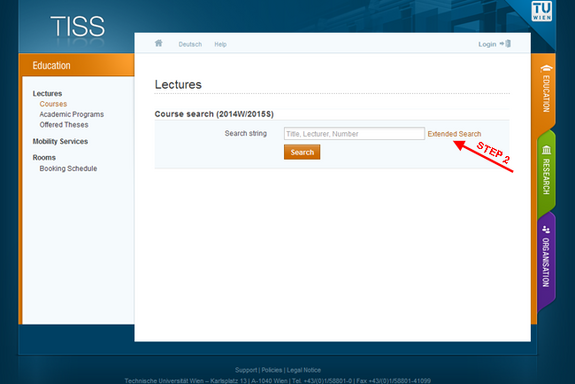Open the TU Wien logo
575x384 pixels.
point(542,11)
